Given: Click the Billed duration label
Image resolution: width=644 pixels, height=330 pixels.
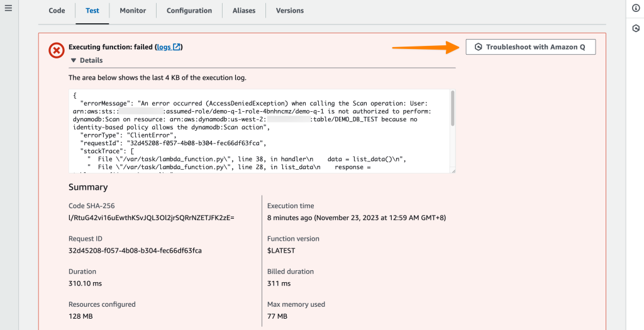Looking at the screenshot, I should point(291,272).
